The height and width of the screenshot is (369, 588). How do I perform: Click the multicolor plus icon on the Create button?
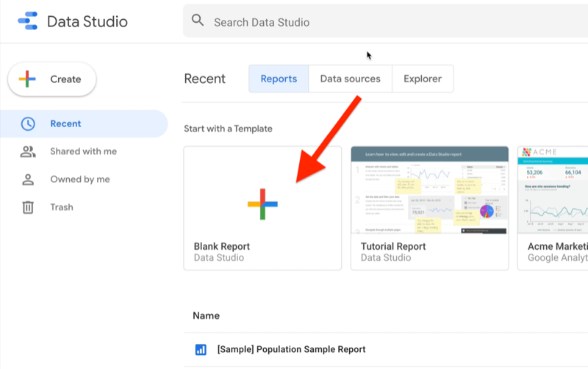(x=27, y=79)
